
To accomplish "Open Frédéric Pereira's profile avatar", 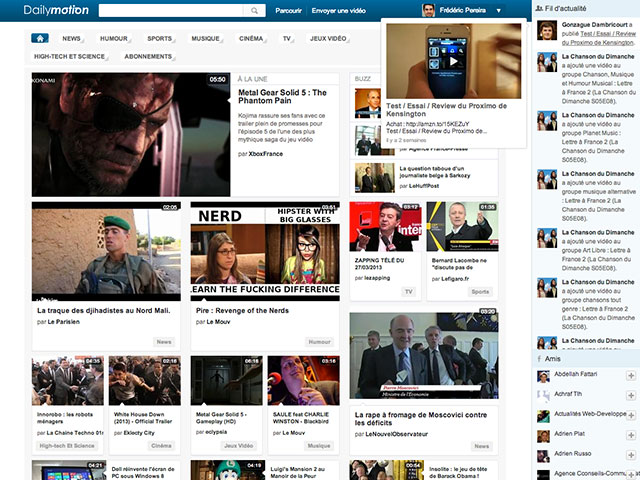I will pyautogui.click(x=429, y=10).
